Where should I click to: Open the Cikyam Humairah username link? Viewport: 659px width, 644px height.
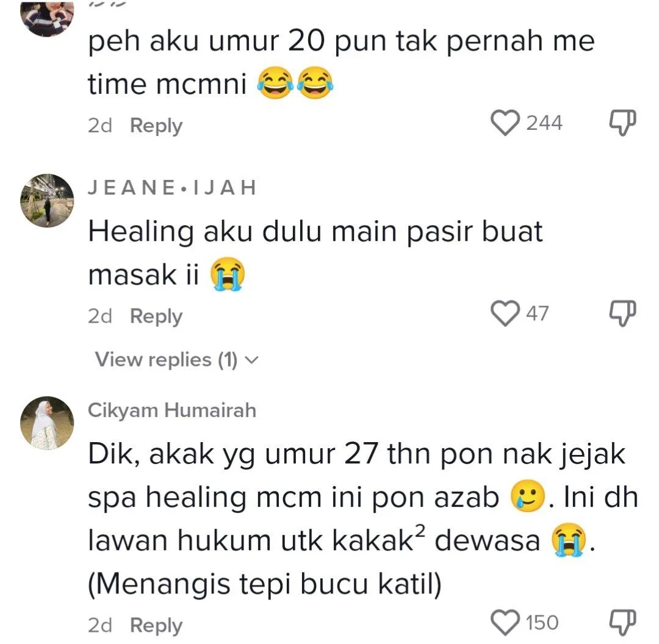pyautogui.click(x=172, y=410)
